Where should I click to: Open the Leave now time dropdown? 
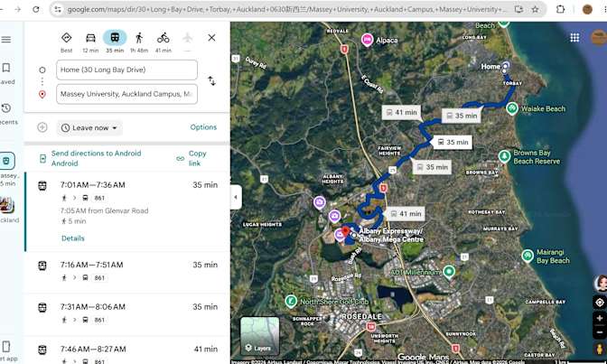point(89,127)
